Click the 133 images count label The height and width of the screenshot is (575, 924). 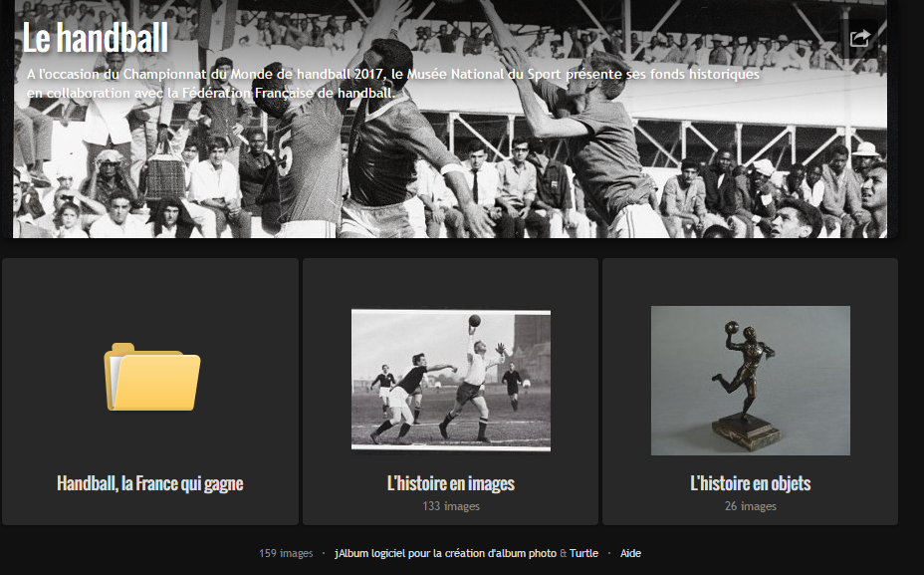point(451,506)
